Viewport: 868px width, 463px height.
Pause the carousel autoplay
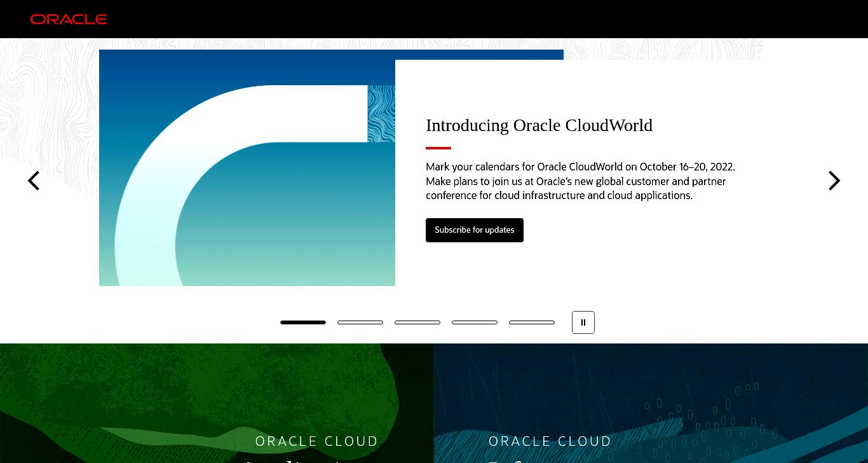coord(583,322)
